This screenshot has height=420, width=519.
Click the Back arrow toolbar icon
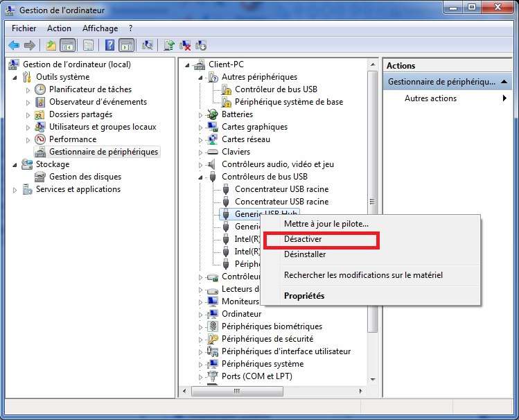click(x=14, y=45)
